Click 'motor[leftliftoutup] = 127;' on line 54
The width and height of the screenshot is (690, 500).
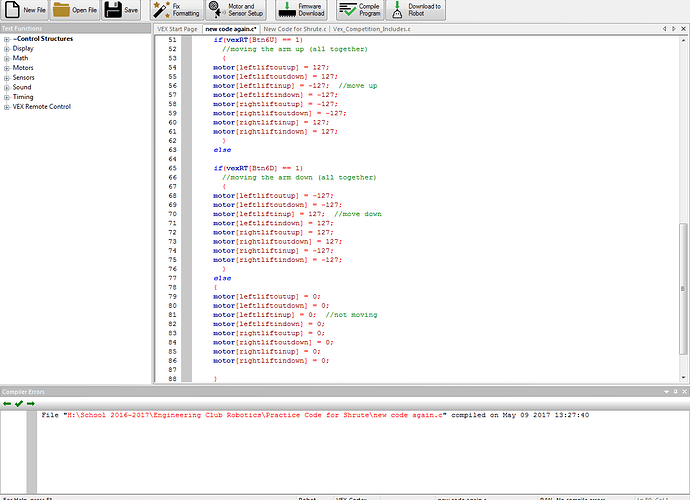point(271,67)
